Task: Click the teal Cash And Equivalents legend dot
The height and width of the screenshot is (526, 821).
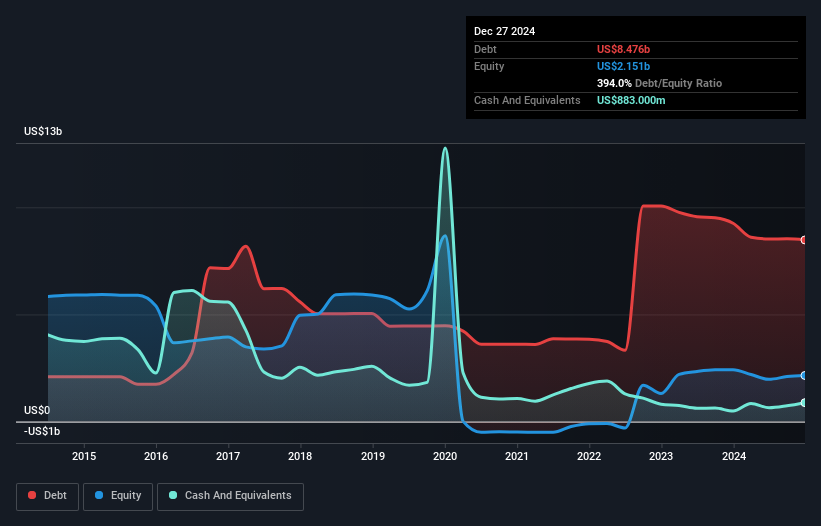Action: (173, 495)
